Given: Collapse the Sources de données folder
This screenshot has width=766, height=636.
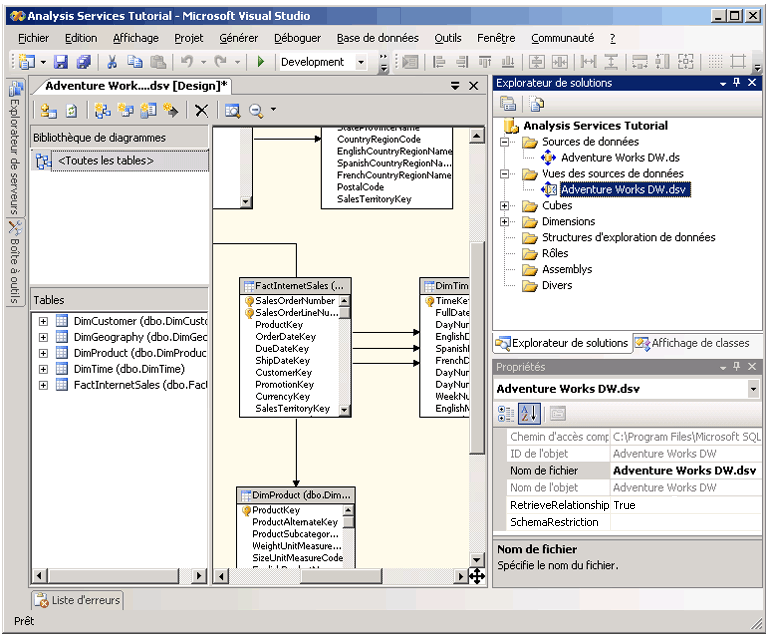Looking at the screenshot, I should (x=505, y=142).
